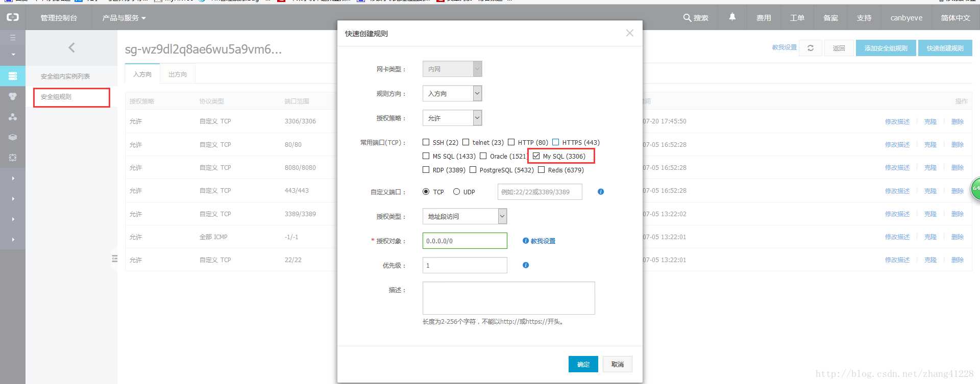Open the 备案 menu
This screenshot has width=980, height=384.
[830, 18]
